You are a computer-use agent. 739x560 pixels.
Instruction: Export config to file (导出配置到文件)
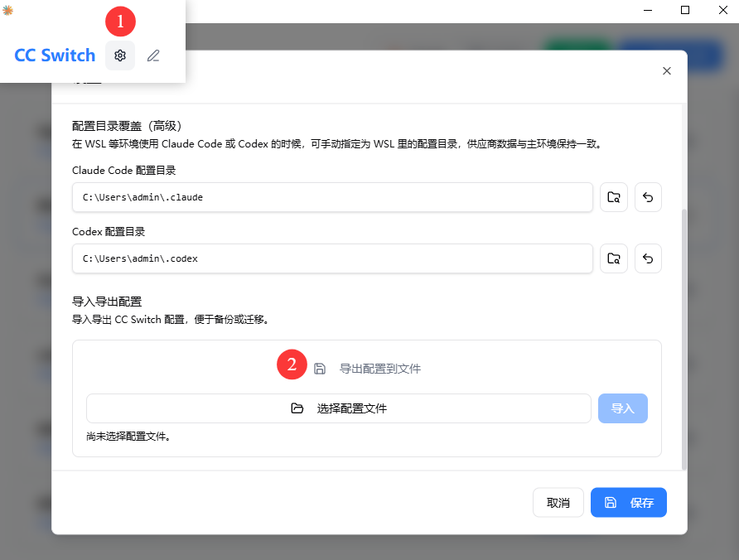(367, 369)
